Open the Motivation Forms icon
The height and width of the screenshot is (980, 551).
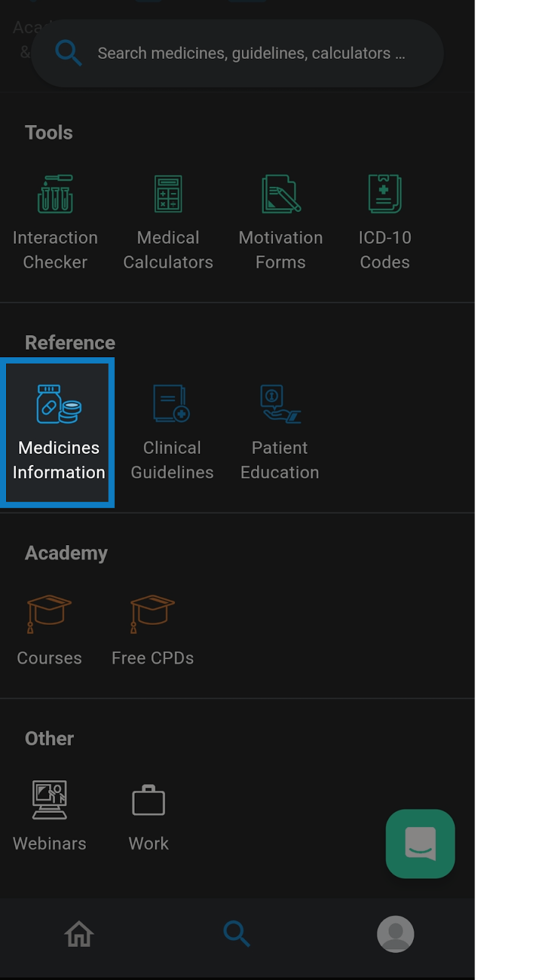[x=281, y=194]
